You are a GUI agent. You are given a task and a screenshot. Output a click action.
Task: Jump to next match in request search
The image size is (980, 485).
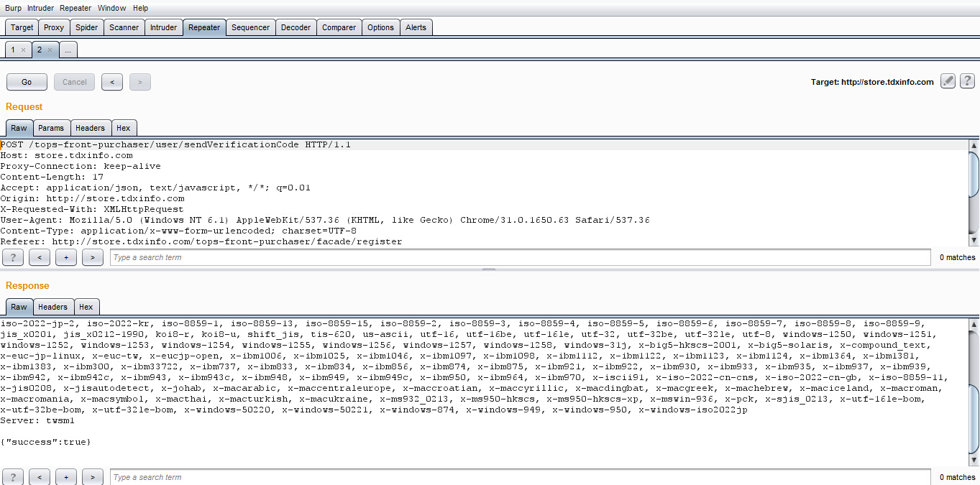tap(93, 257)
